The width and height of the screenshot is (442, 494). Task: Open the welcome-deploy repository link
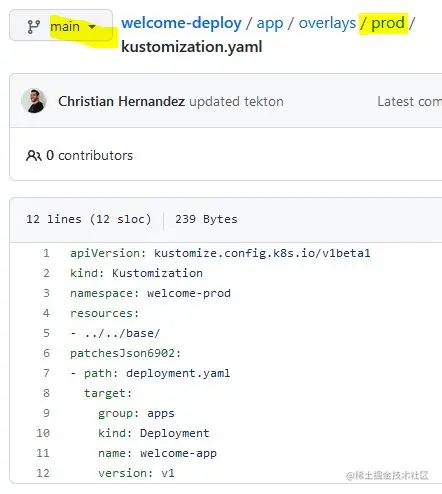[181, 23]
